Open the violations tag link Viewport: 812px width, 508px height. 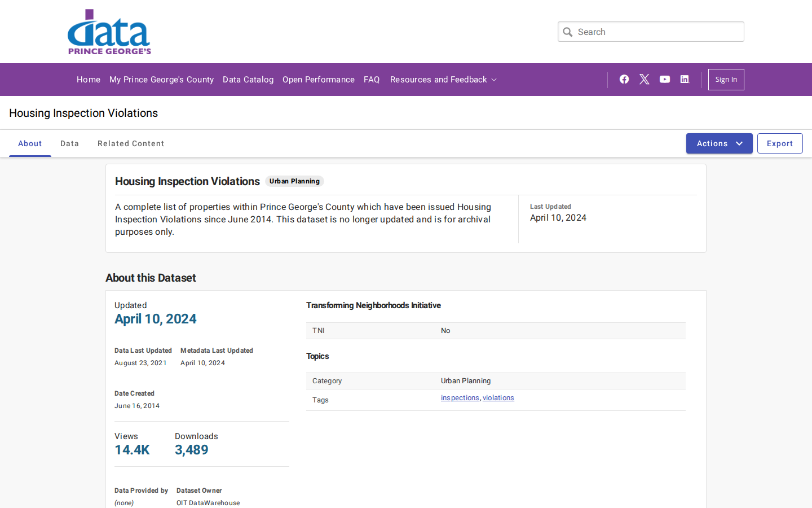498,398
